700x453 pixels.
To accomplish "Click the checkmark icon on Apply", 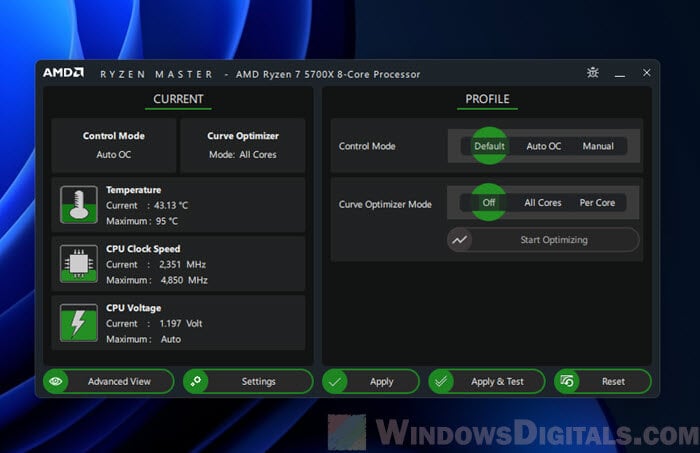I will point(335,382).
